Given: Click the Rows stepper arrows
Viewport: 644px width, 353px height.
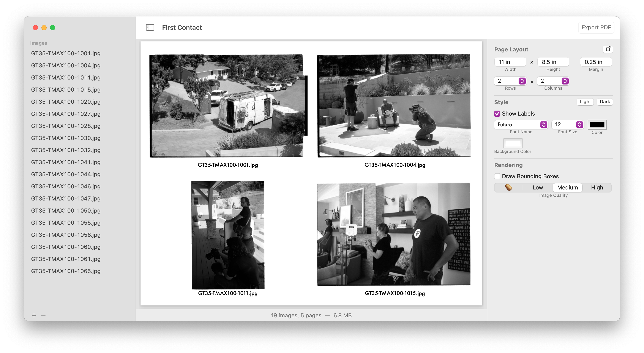Looking at the screenshot, I should 522,81.
